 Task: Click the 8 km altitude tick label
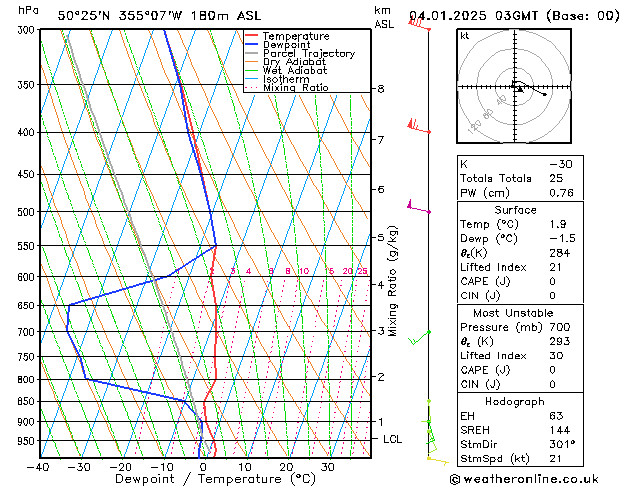point(381,89)
